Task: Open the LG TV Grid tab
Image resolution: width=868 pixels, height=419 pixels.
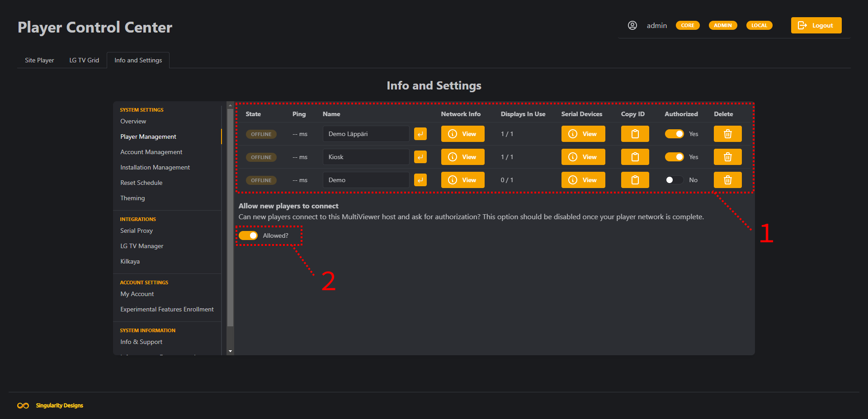Action: tap(84, 60)
